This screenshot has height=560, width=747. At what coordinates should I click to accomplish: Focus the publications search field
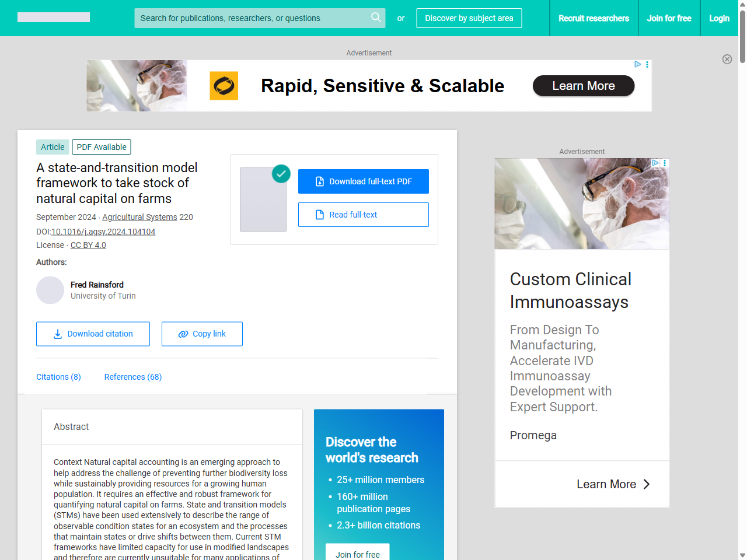251,18
